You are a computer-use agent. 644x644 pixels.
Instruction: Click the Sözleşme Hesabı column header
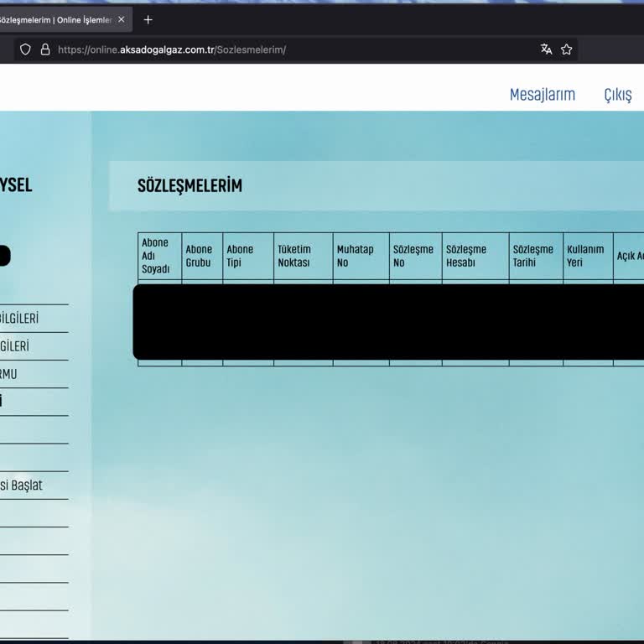475,256
